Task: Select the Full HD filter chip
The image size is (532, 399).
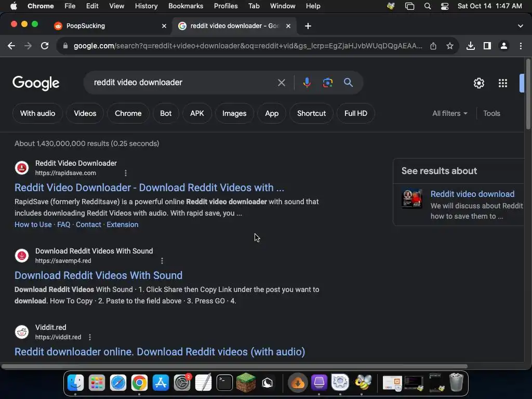Action: click(x=355, y=113)
